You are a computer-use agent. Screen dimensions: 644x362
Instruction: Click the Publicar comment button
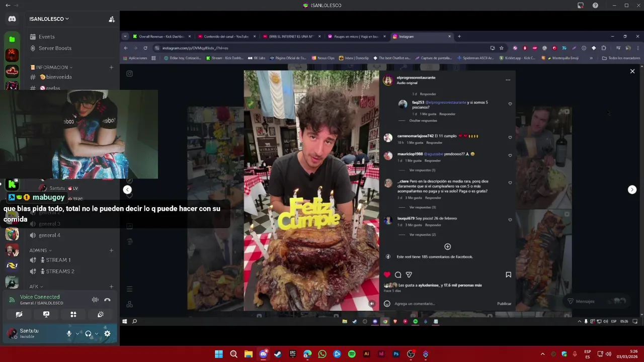504,304
